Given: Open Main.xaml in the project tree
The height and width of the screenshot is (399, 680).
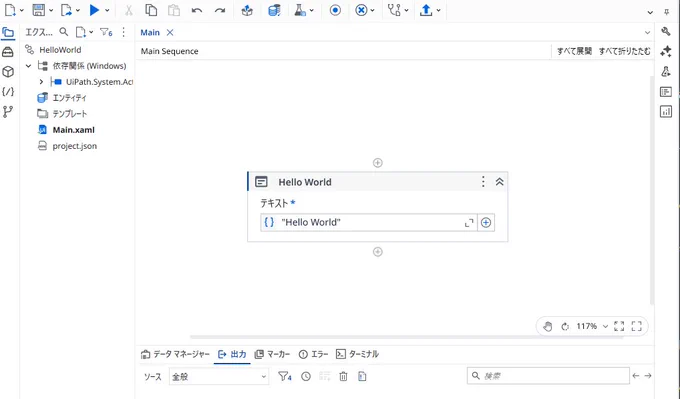Looking at the screenshot, I should point(73,130).
